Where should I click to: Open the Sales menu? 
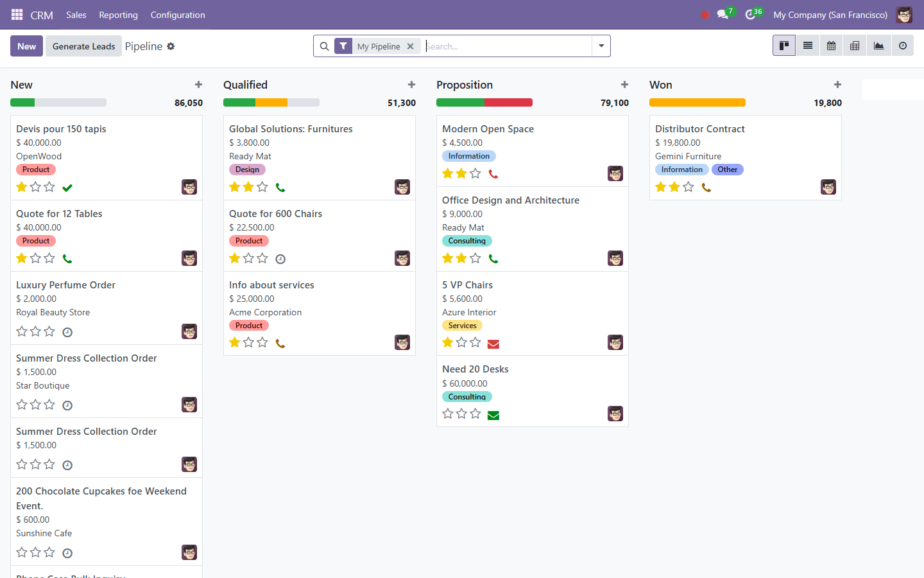tap(76, 15)
